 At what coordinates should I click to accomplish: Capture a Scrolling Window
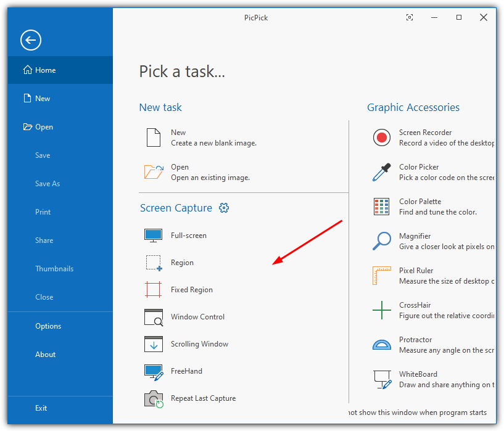[x=186, y=344]
